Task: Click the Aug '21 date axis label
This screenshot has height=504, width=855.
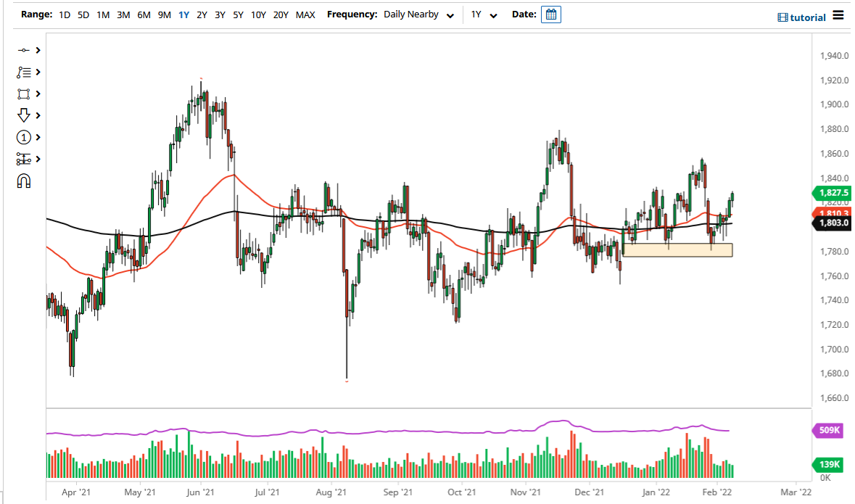Action: point(331,492)
